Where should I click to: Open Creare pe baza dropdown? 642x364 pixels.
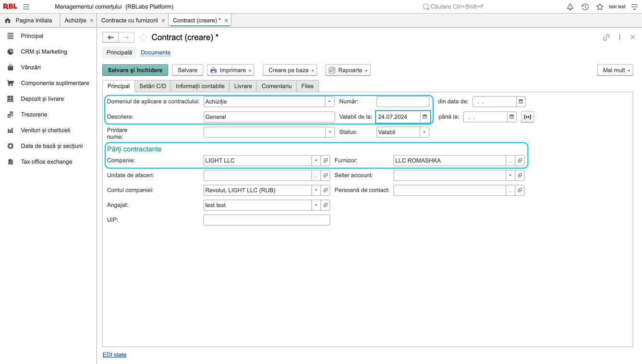coord(290,70)
